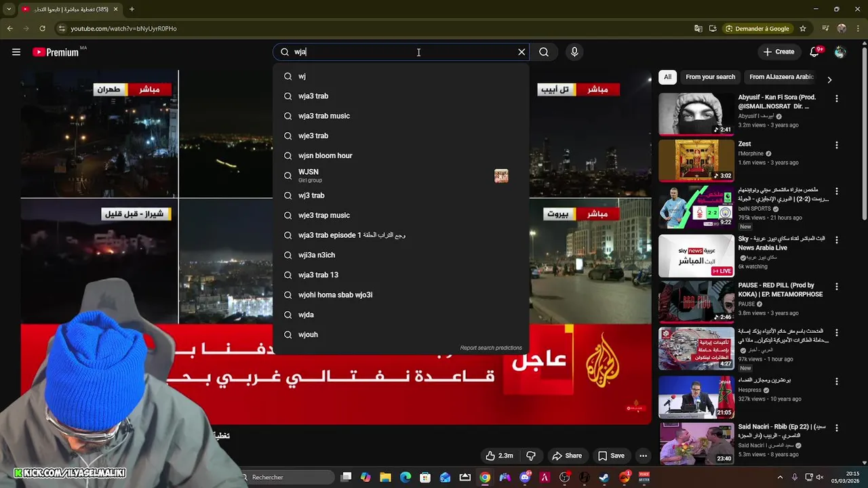Screen dimensions: 868x488
Task: Like the video with 2.3m likes
Action: coord(499,455)
